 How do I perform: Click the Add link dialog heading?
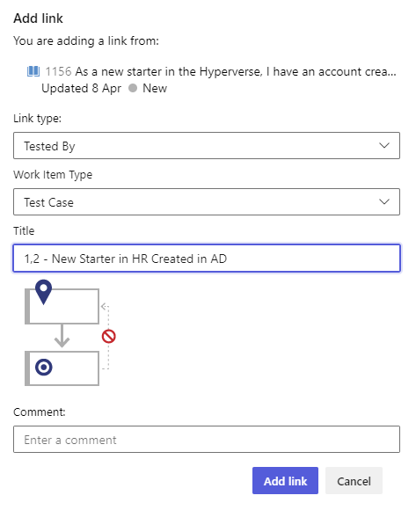(38, 18)
